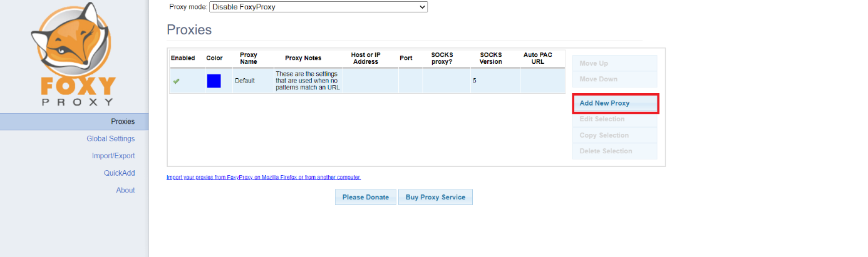Open the Proxy mode dropdown
868x257 pixels.
(x=318, y=8)
